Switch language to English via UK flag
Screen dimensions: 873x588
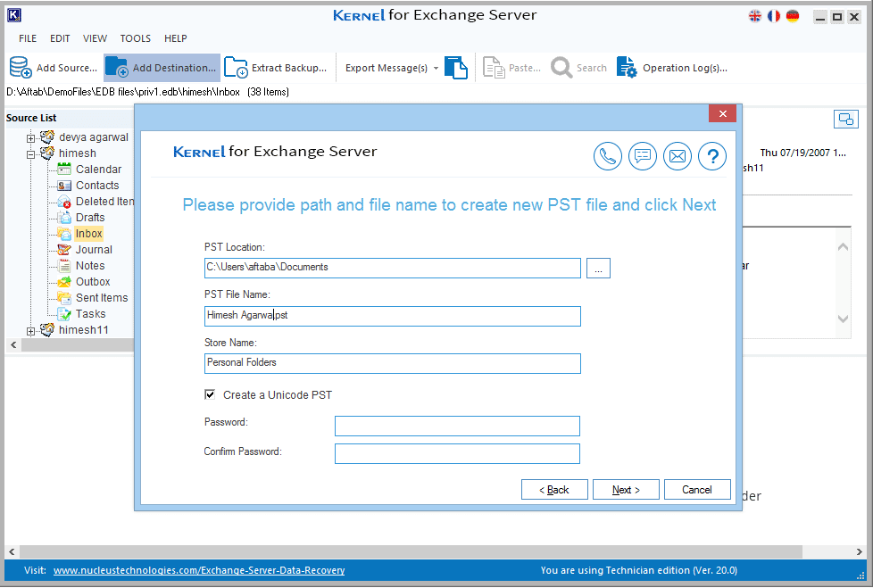click(755, 16)
